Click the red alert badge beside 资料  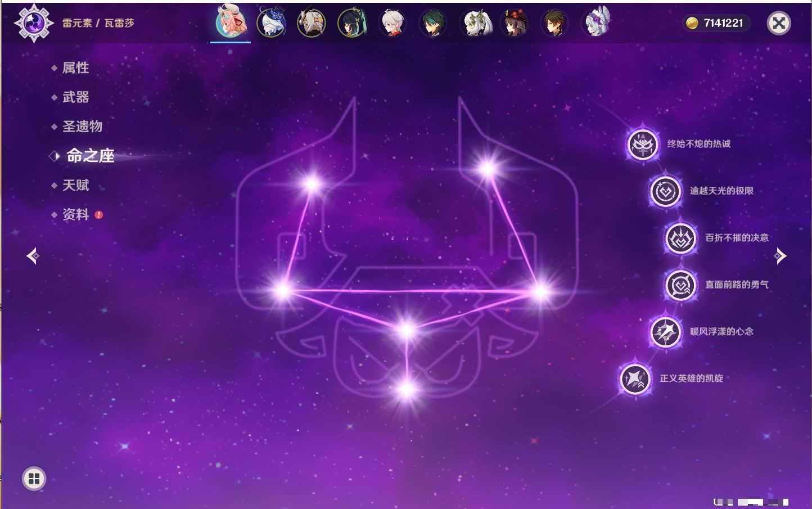tap(99, 215)
